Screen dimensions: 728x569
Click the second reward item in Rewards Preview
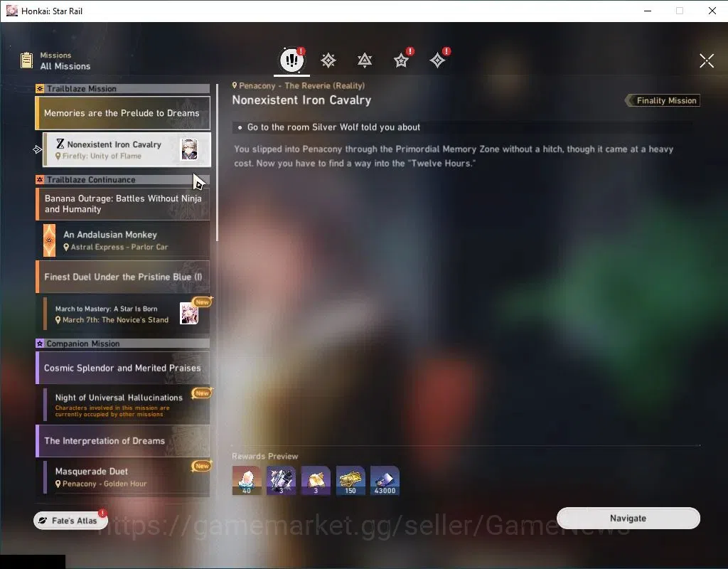(x=281, y=481)
